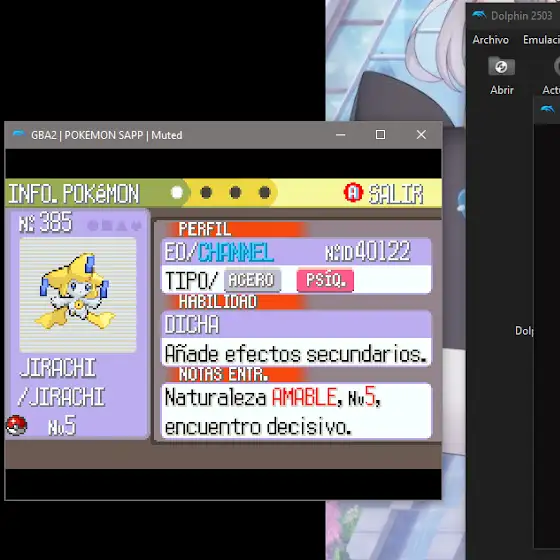Click the GBA2 | POKEMON SAPP | Muted title

click(x=106, y=135)
